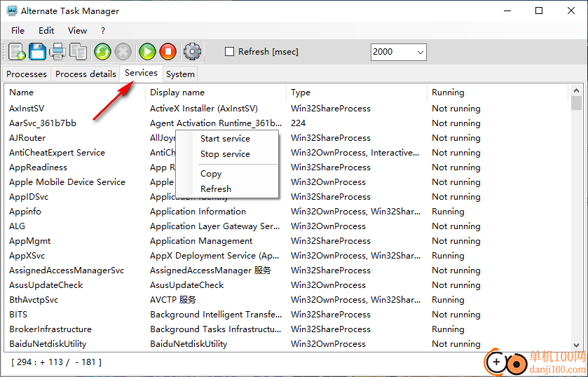Click Application Layer Gateway display name

(x=215, y=226)
